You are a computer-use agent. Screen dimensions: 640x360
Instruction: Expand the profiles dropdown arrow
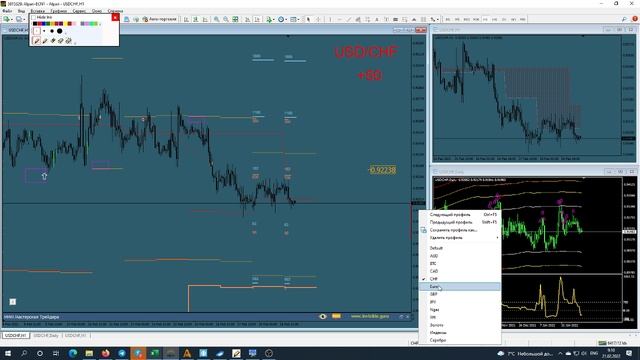24,20
